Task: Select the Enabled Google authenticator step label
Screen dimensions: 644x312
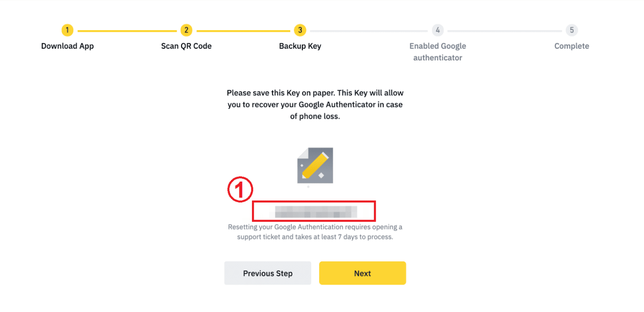Action: click(x=437, y=52)
